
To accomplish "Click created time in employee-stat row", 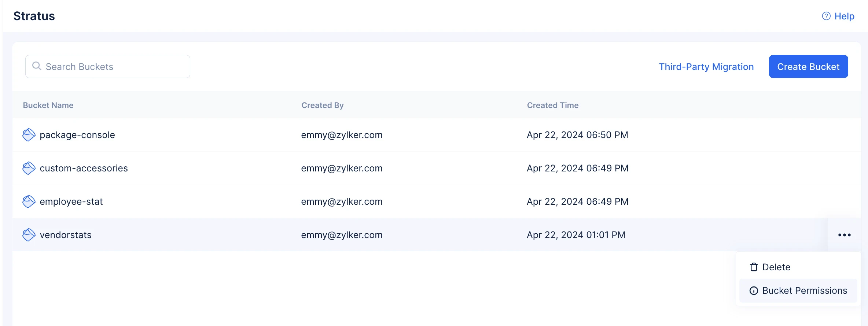I will 577,201.
